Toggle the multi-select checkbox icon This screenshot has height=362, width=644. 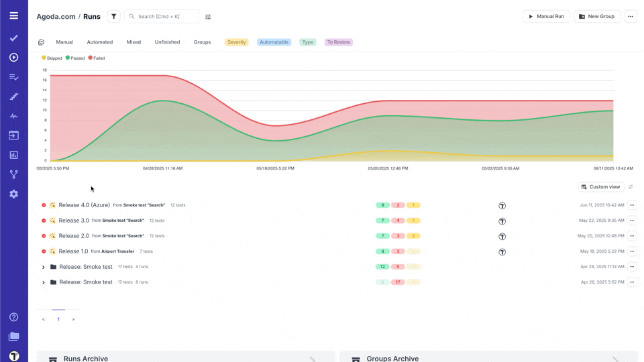tap(42, 42)
